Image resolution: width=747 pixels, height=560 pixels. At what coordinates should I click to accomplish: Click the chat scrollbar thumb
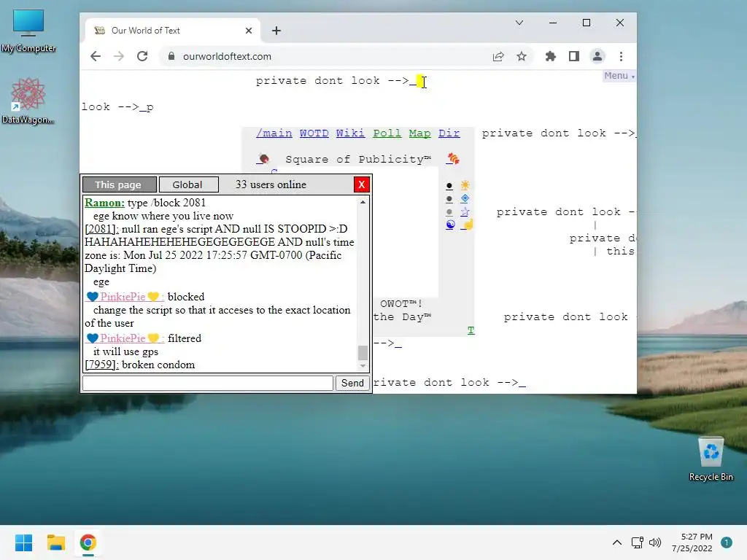click(363, 353)
